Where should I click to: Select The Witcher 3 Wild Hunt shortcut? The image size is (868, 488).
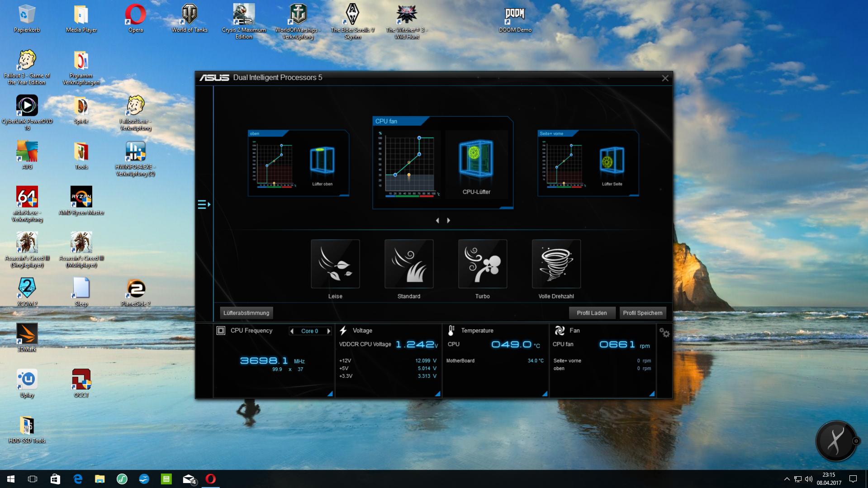407,22
